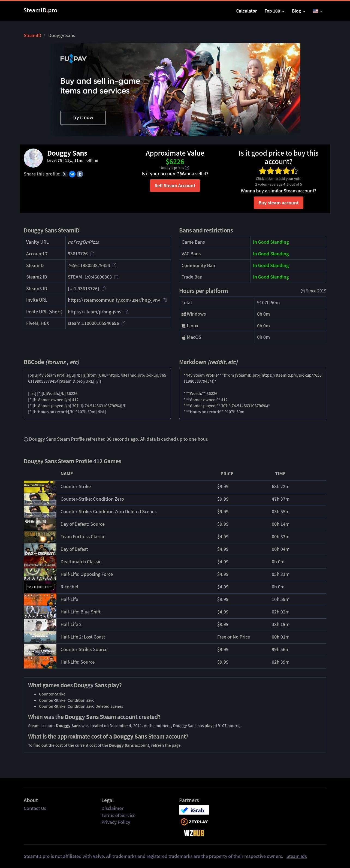Open the Disclaimer footer link
Image resolution: width=350 pixels, height=868 pixels.
pos(112,808)
